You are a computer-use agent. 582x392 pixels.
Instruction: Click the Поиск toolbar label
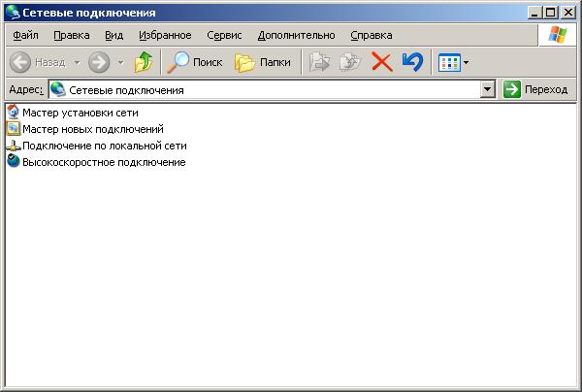point(208,62)
